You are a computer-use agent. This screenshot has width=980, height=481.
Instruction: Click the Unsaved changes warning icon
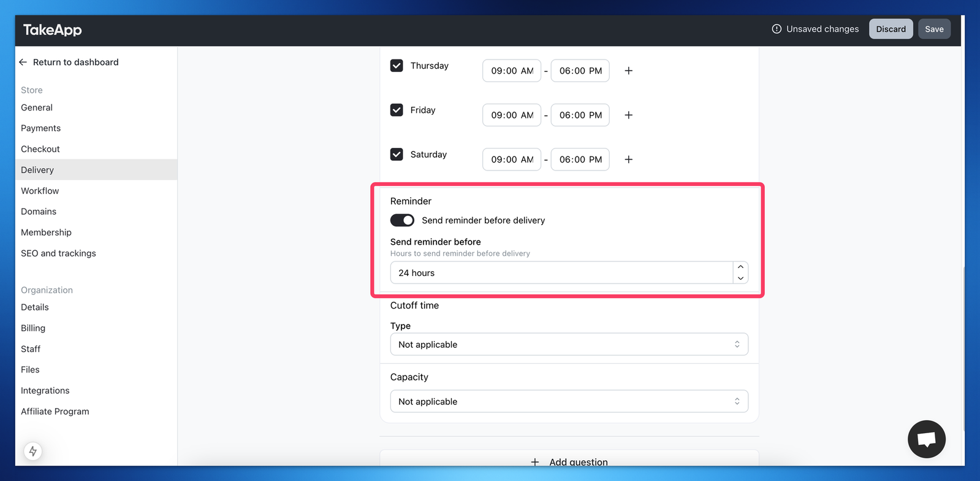click(x=777, y=29)
